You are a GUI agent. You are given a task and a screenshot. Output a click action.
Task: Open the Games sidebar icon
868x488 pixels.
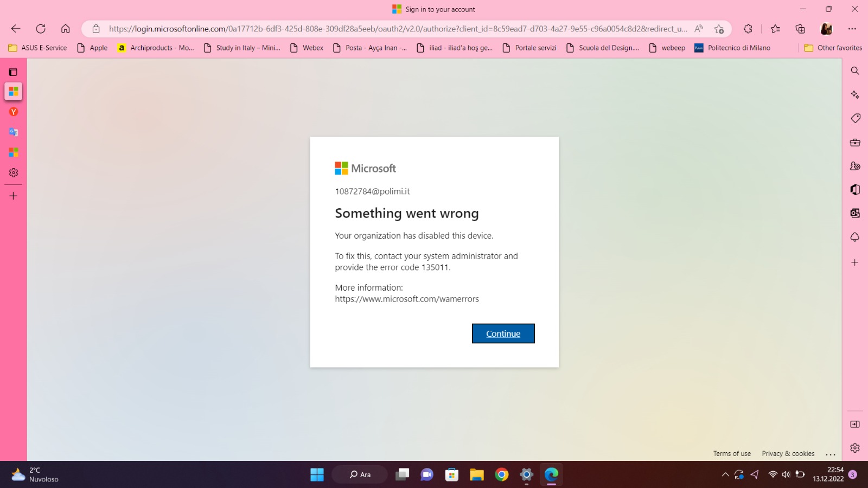[x=855, y=166]
